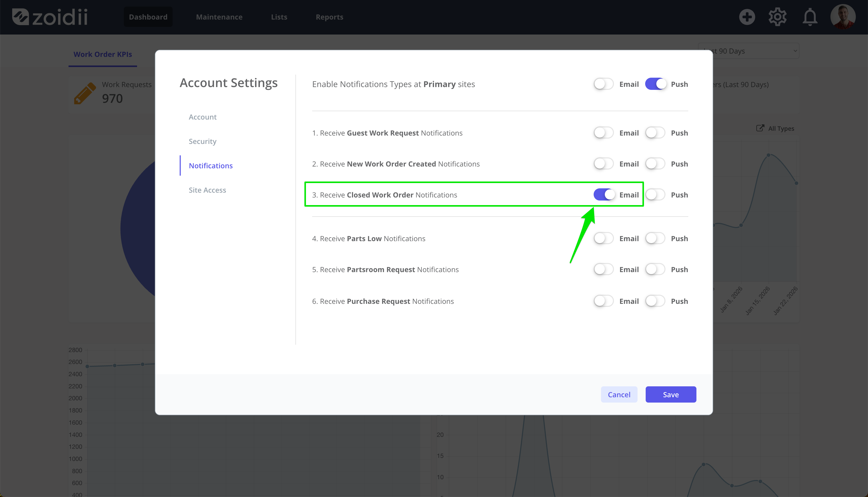Click the All Types export icon
The height and width of the screenshot is (497, 868).
760,128
